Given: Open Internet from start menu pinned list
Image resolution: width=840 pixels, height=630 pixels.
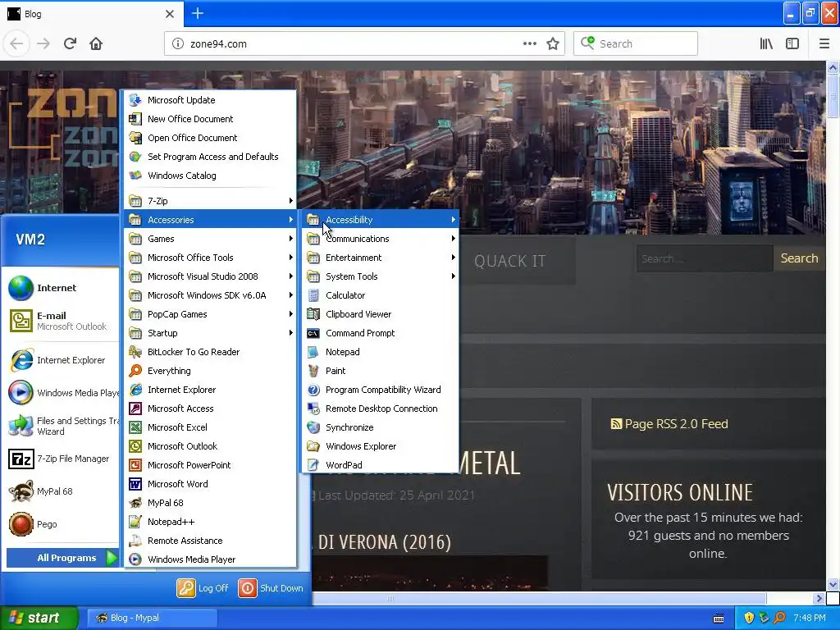Looking at the screenshot, I should [62, 288].
